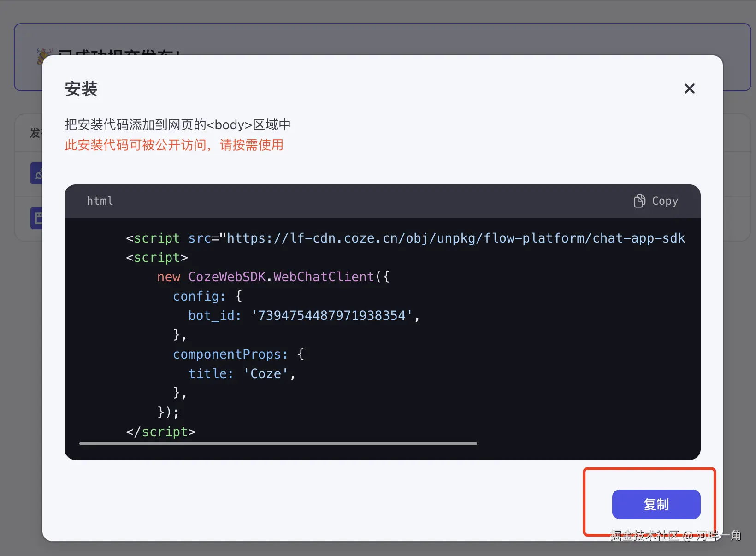This screenshot has width=756, height=556.
Task: Click the opening <script> tag on line two
Action: tap(157, 257)
